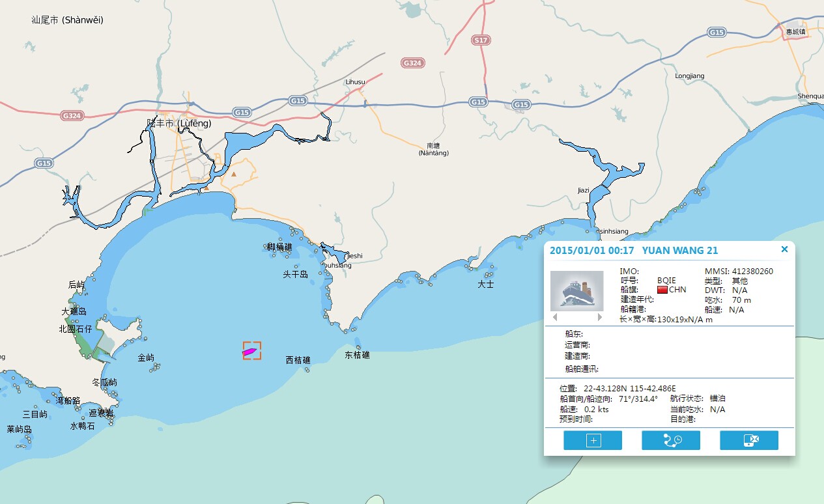Click the ship communication phone button
Viewport: 824px width, 504px height.
click(749, 441)
